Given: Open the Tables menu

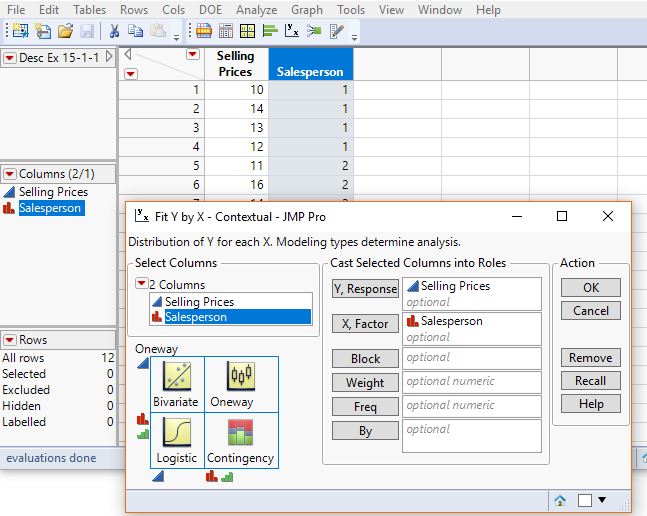Looking at the screenshot, I should point(90,9).
